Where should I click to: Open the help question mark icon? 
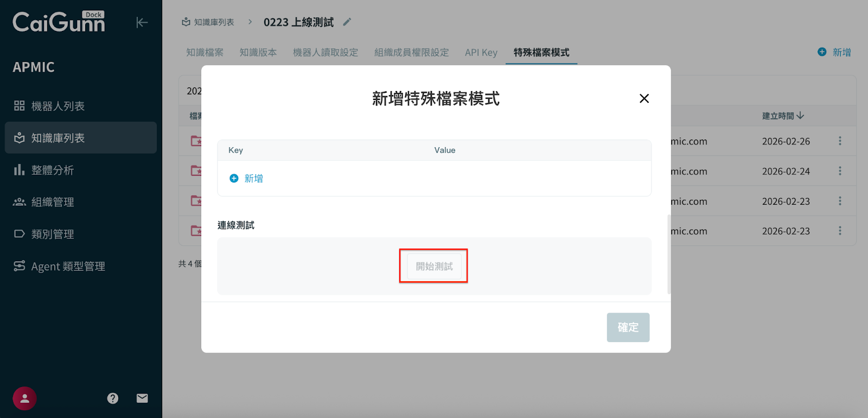pyautogui.click(x=113, y=398)
